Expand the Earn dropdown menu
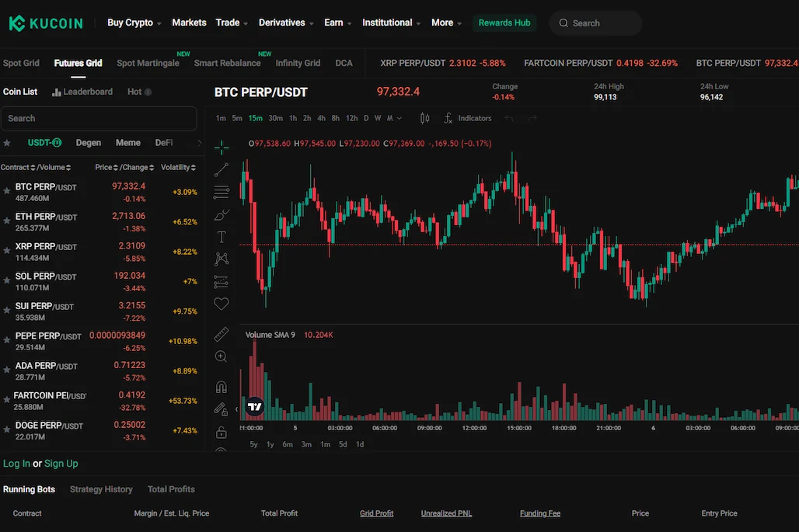Viewport: 799px width, 532px height. pos(338,23)
